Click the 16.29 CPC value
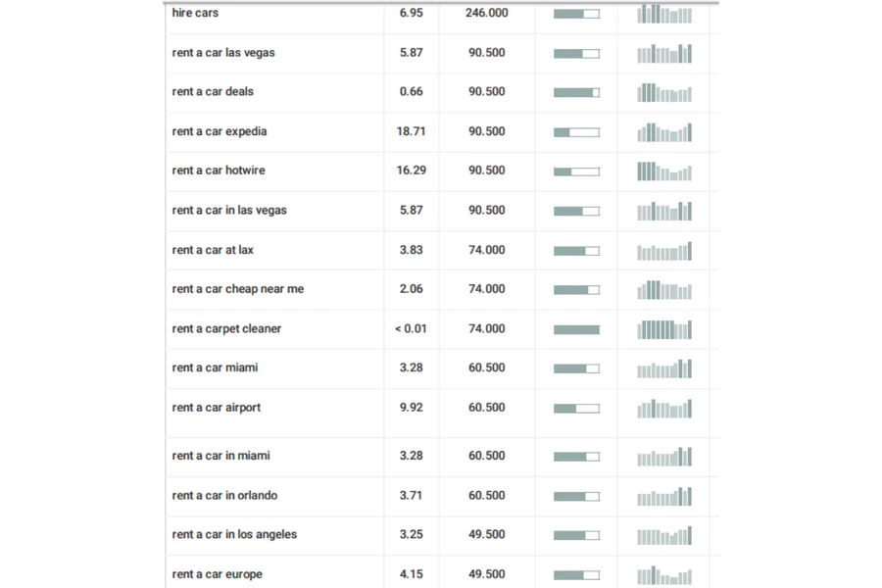882x588 pixels. [412, 171]
